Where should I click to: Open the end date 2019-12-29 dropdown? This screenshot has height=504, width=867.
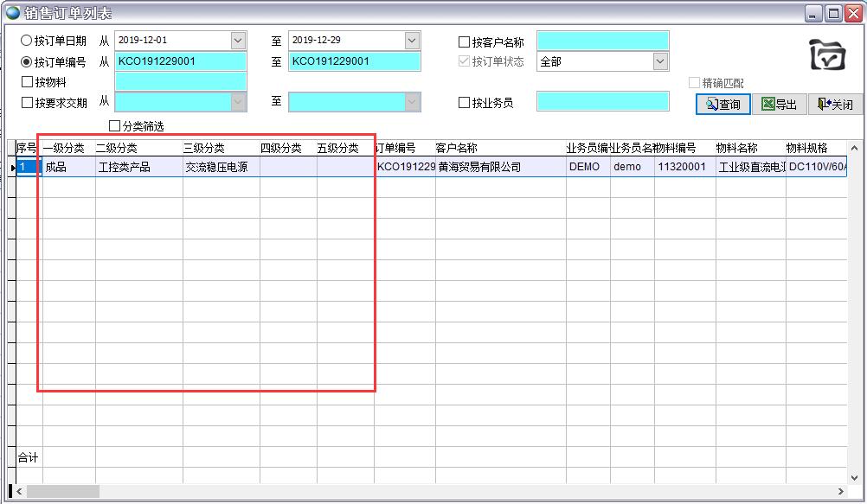click(x=412, y=41)
